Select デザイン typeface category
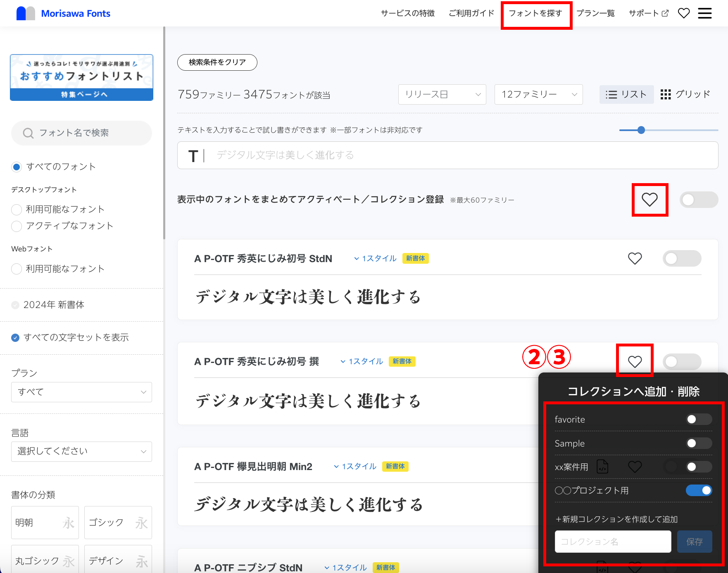Screen dimensions: 728x573 118,559
